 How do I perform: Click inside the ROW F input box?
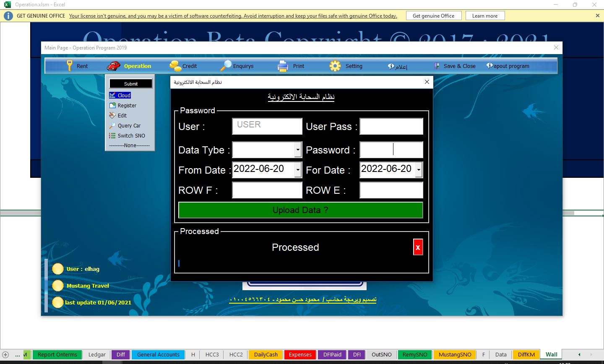pyautogui.click(x=267, y=190)
